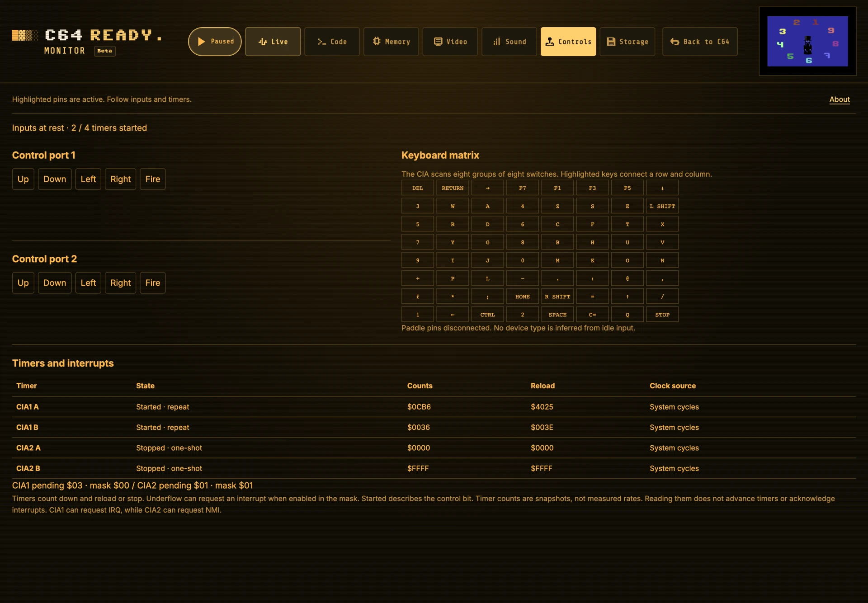Toggle Right on Control port 2
868x603 pixels.
121,283
